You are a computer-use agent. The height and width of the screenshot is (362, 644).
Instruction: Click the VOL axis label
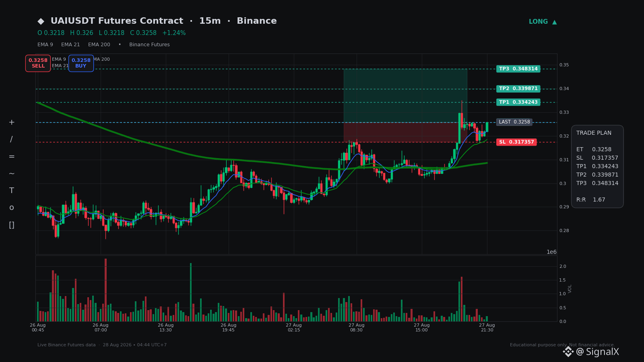point(570,288)
